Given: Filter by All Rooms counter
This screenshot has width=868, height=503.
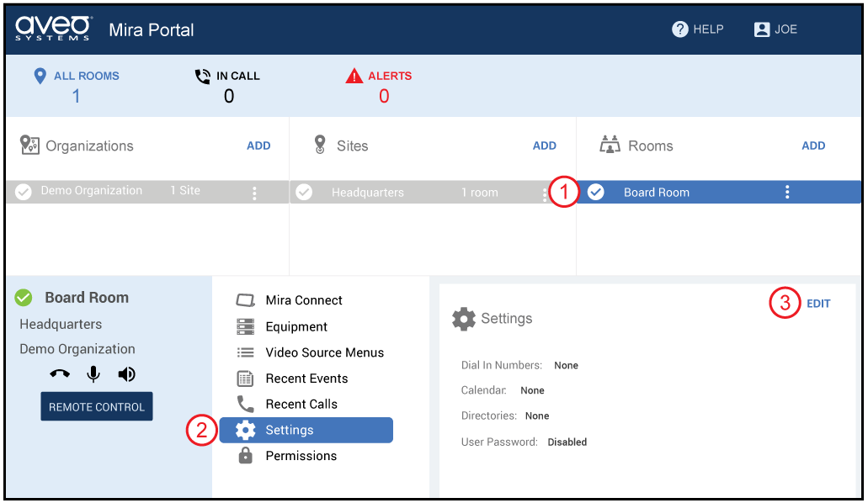Looking at the screenshot, I should coord(76,86).
